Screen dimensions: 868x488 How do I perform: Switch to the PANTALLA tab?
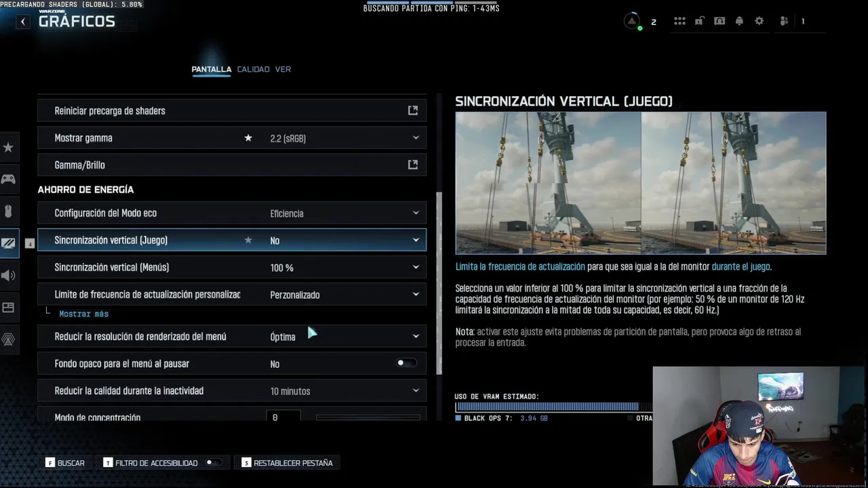212,69
